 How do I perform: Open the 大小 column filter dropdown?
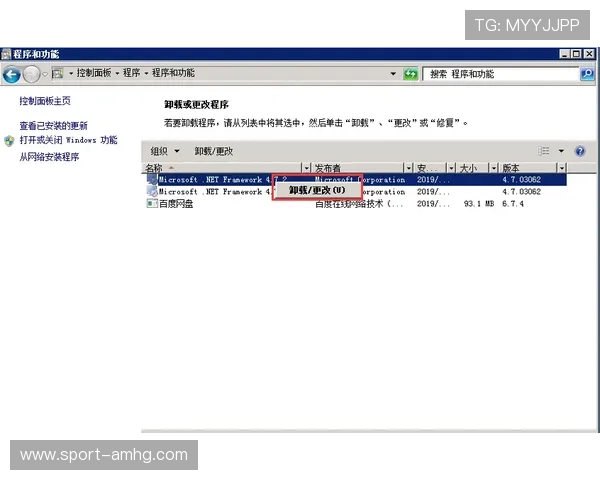(494, 168)
